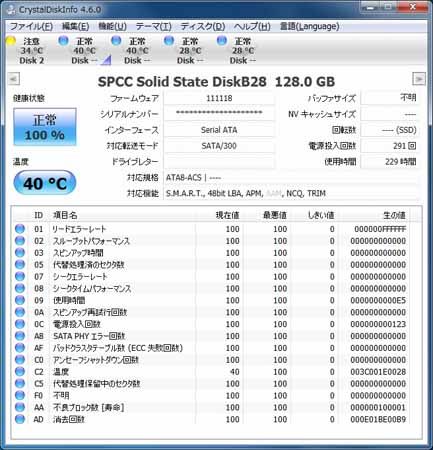Select raw value 0000000000E5
Image resolution: width=433 pixels, height=450 pixels.
click(378, 300)
